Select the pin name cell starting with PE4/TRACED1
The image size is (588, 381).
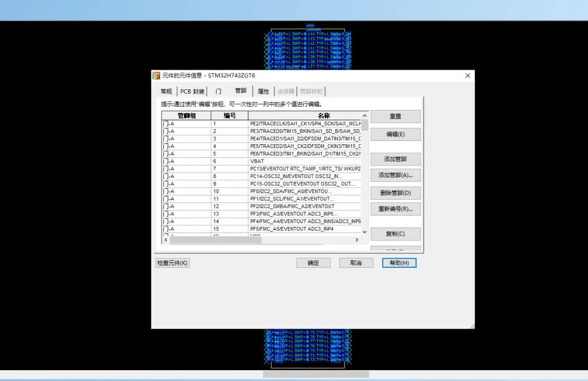(x=304, y=139)
